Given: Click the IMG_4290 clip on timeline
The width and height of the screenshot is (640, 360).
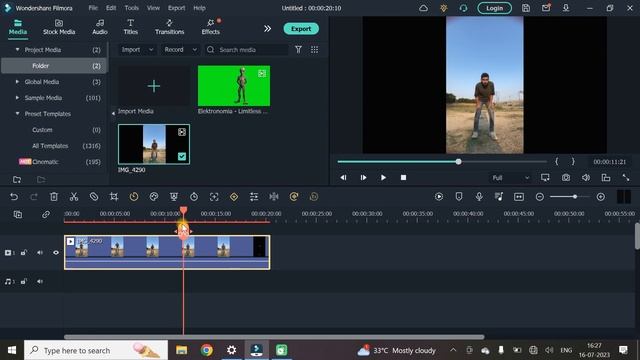Looking at the screenshot, I should point(167,252).
